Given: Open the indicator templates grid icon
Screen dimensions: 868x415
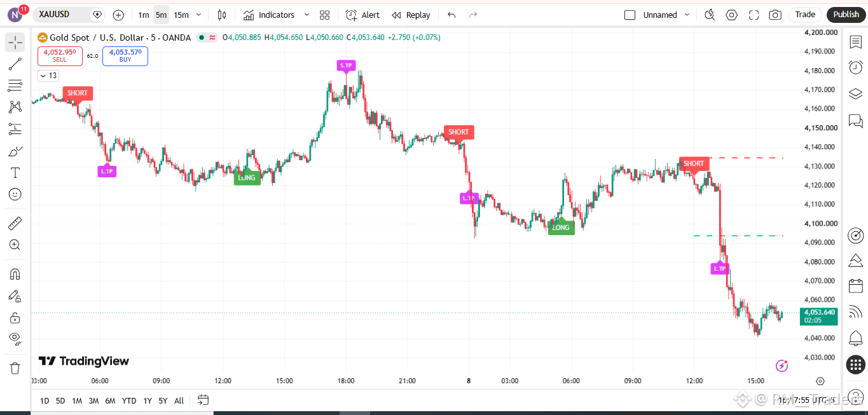Looking at the screenshot, I should pos(325,15).
